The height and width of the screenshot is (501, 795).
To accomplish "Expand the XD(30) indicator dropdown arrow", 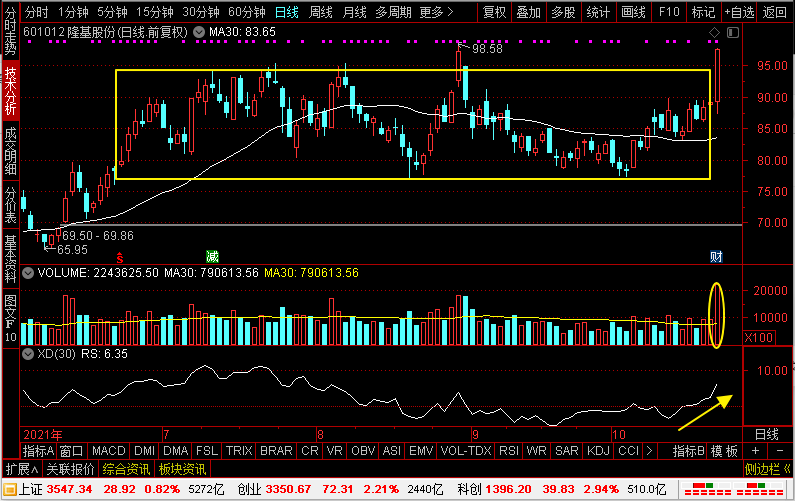I will [27, 353].
